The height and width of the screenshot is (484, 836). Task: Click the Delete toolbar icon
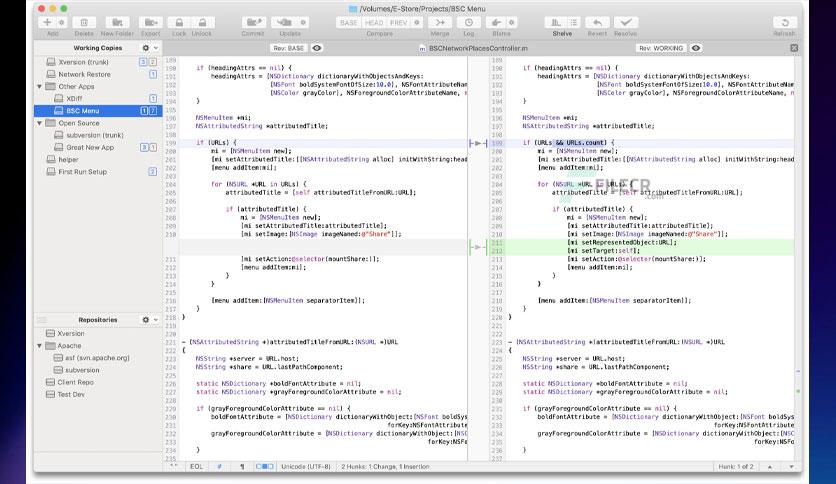coord(84,22)
